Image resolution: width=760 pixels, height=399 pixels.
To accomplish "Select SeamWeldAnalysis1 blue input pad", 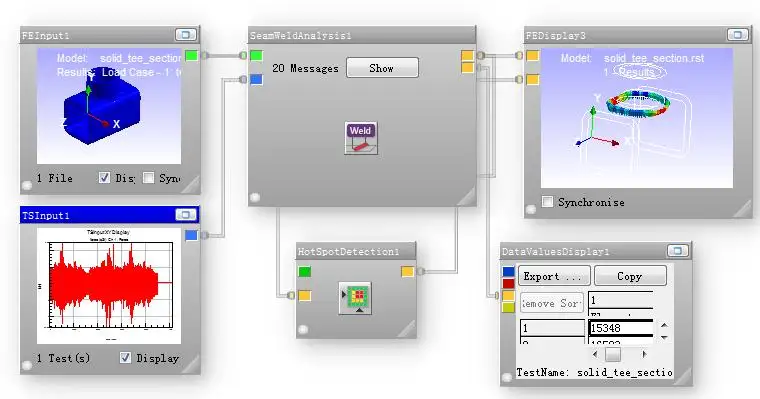I will (x=256, y=80).
